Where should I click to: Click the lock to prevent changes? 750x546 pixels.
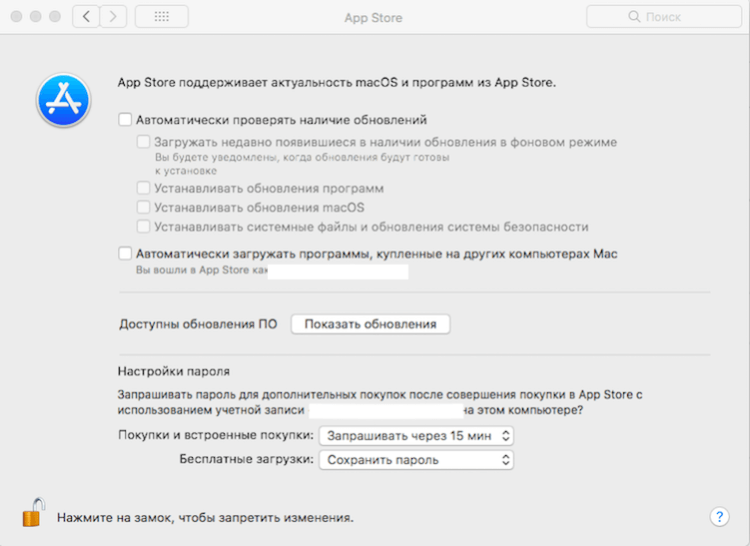(x=33, y=512)
